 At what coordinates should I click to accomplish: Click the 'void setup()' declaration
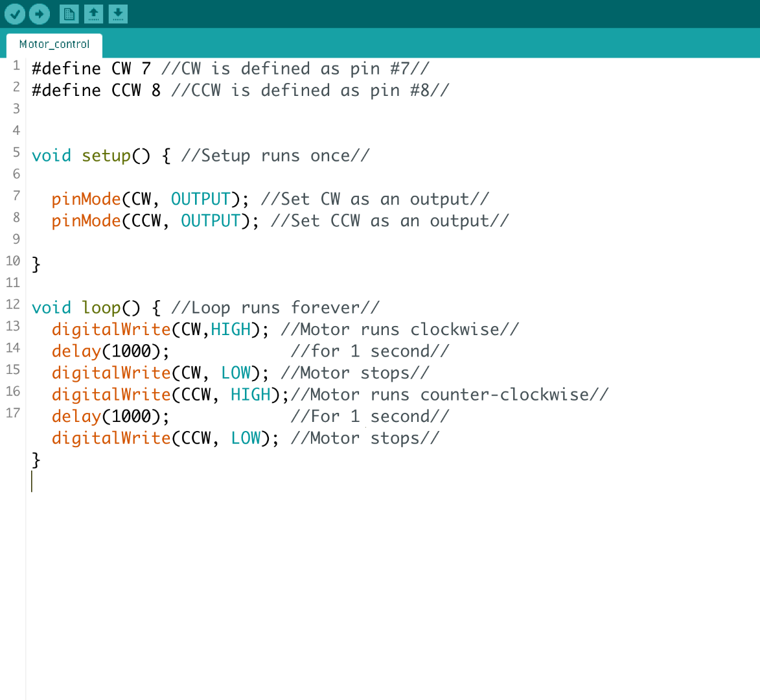[91, 156]
